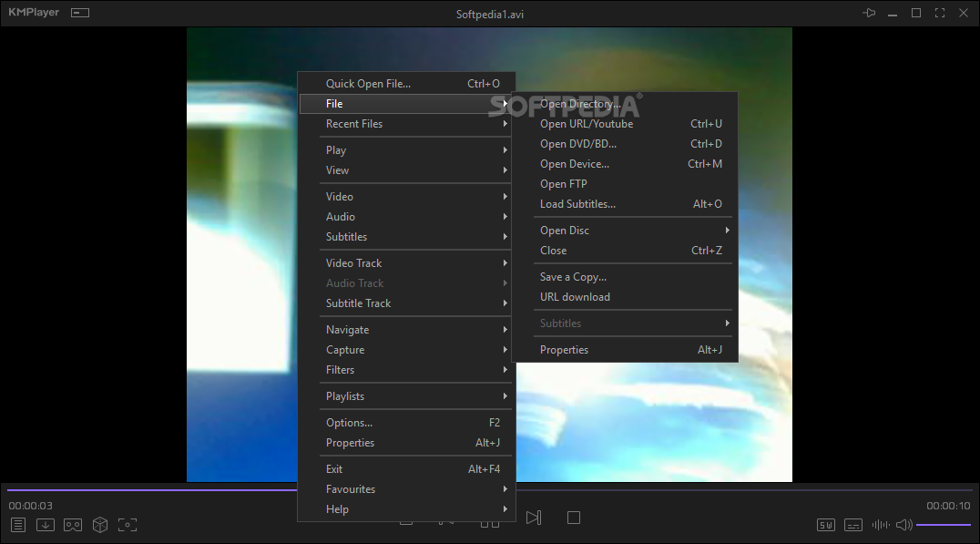Select URL download entry
Screen dimensions: 980x544
625,297
